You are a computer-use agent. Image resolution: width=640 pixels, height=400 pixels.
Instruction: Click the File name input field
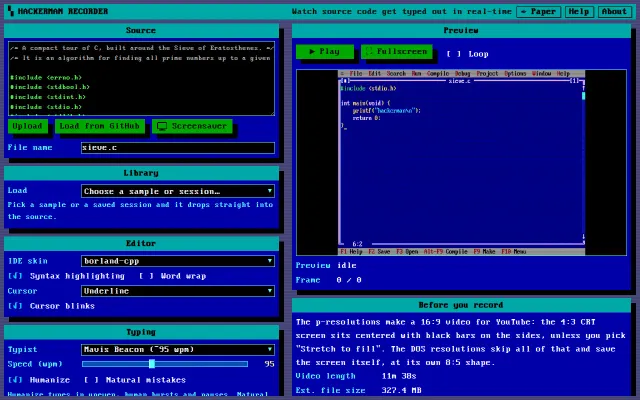178,148
